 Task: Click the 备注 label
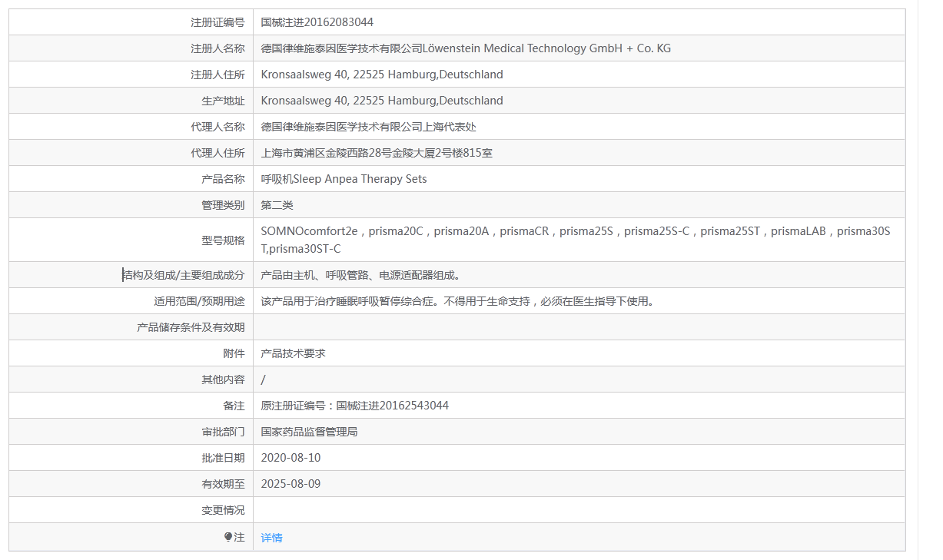point(234,406)
